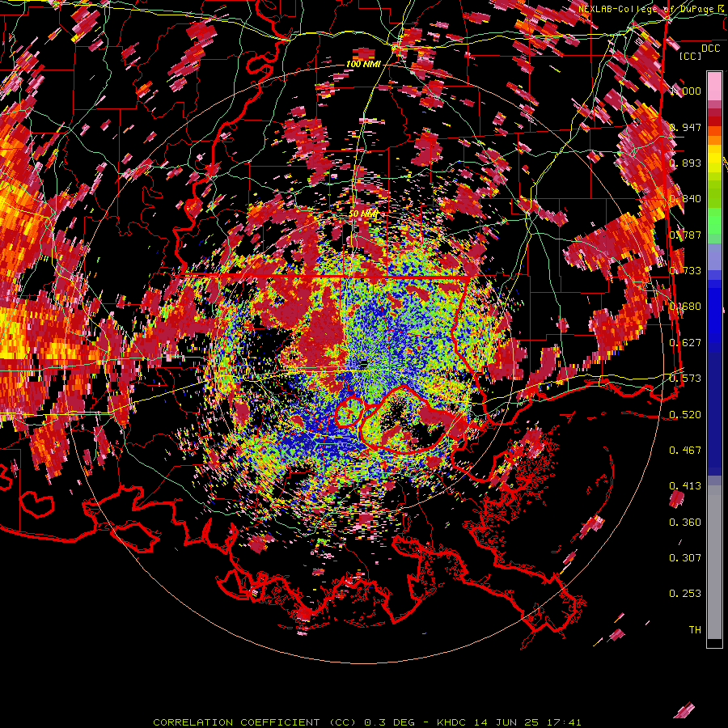The image size is (728, 728).
Task: Click the [CC] units label above scale
Action: pyautogui.click(x=691, y=56)
